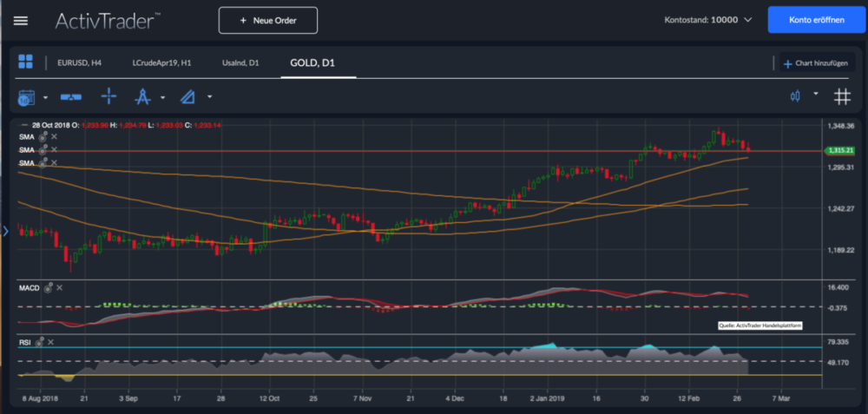Click the MACD label

[30, 288]
